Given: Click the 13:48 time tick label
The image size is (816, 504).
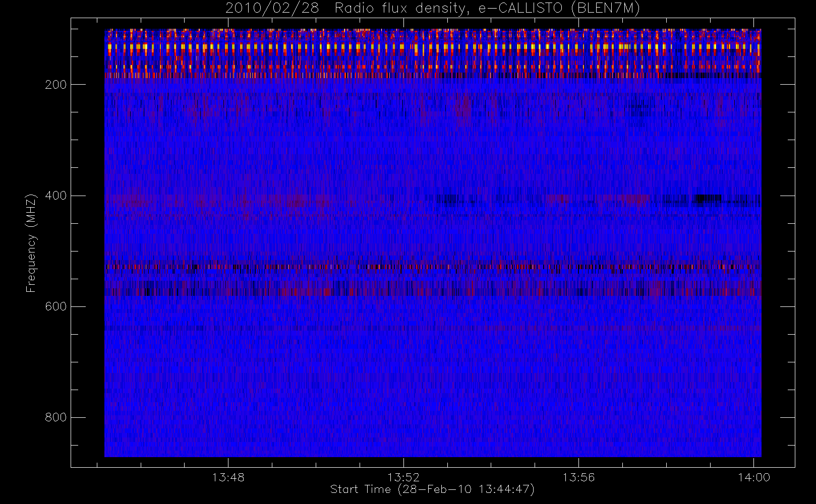Looking at the screenshot, I should point(228,477).
